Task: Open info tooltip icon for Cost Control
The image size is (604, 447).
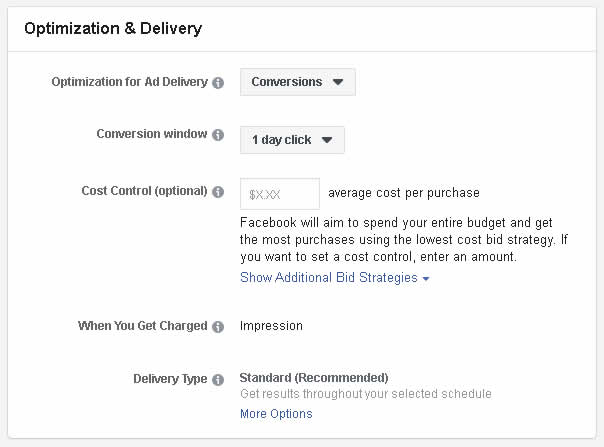Action: (218, 192)
